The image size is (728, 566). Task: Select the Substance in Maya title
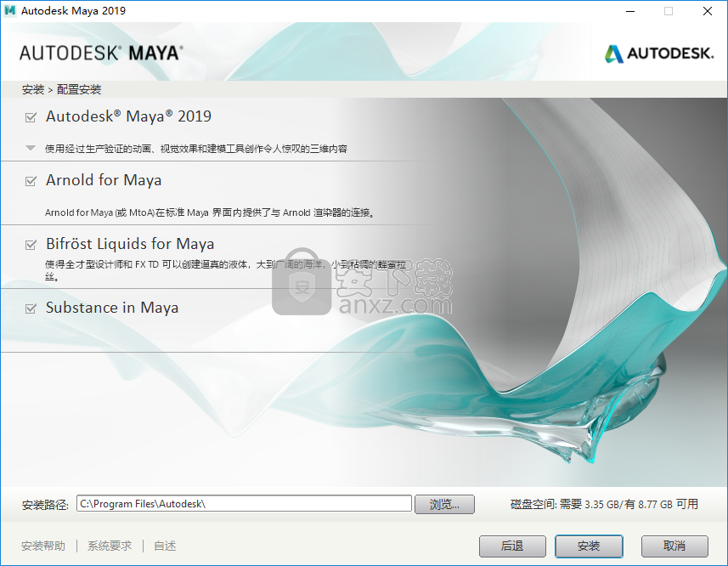112,308
